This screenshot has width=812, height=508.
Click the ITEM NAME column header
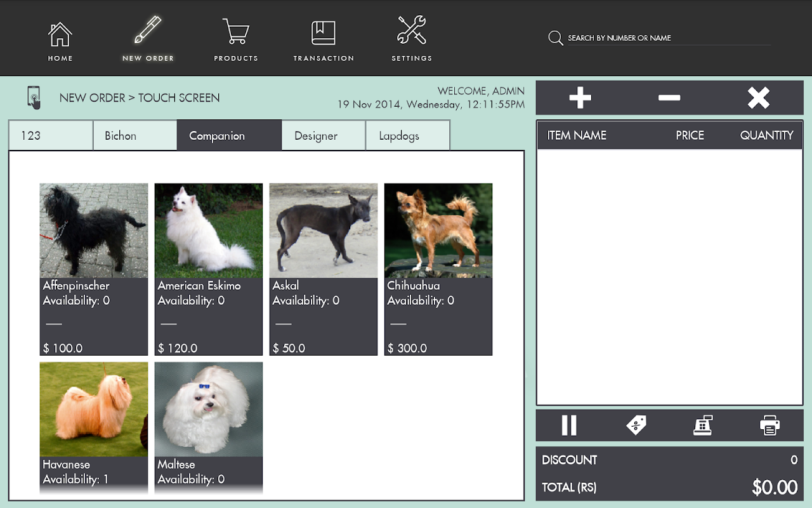point(577,135)
